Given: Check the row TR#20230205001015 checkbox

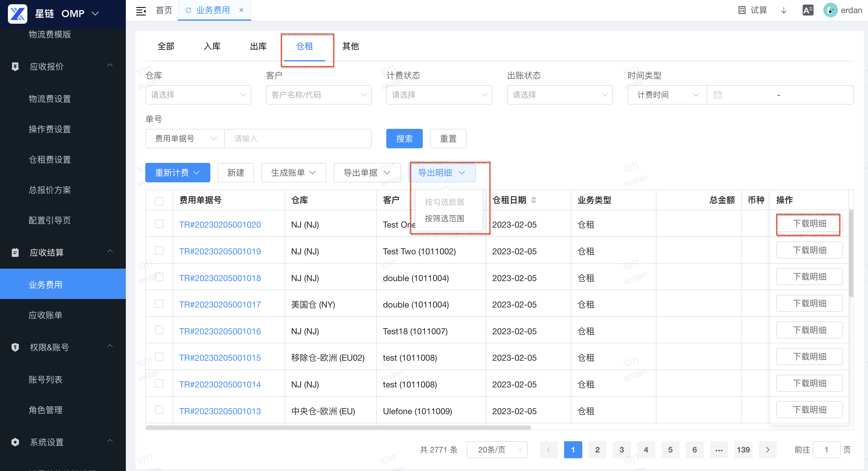Looking at the screenshot, I should [159, 357].
